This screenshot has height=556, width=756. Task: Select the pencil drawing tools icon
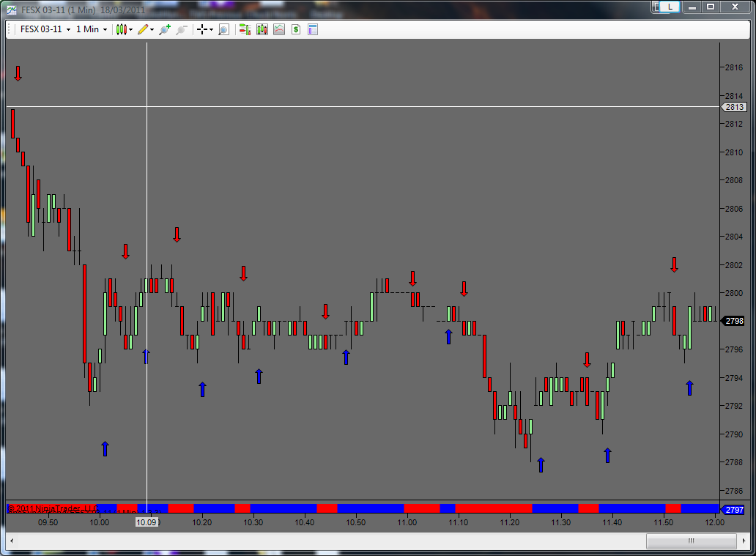coord(143,29)
